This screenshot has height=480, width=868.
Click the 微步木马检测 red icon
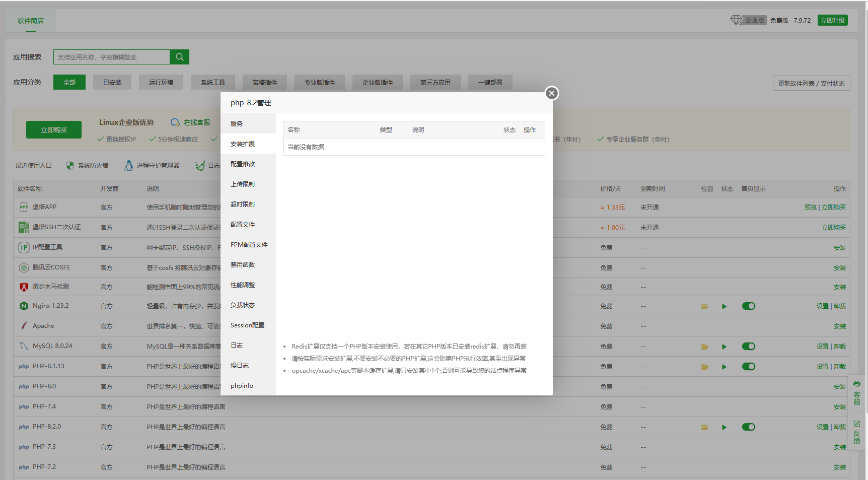pos(24,287)
